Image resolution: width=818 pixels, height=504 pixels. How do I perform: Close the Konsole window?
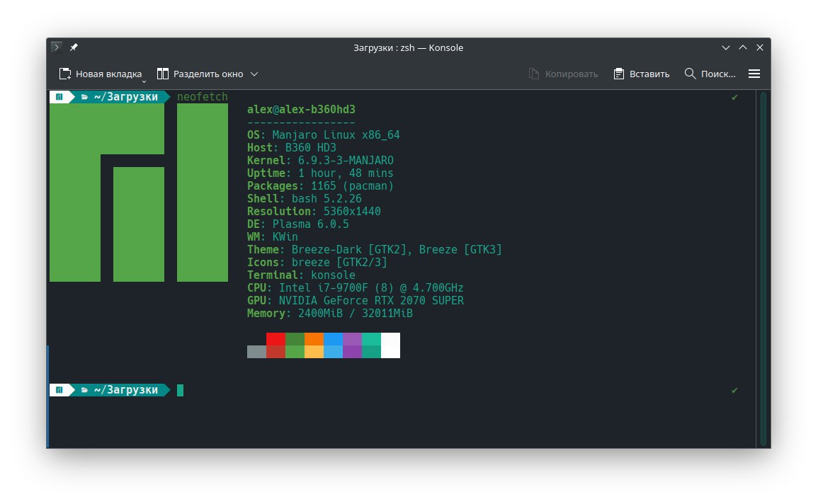(x=760, y=47)
